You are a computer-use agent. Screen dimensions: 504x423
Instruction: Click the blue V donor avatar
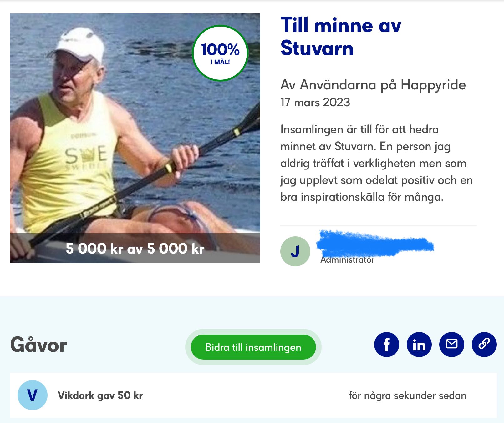pyautogui.click(x=33, y=395)
